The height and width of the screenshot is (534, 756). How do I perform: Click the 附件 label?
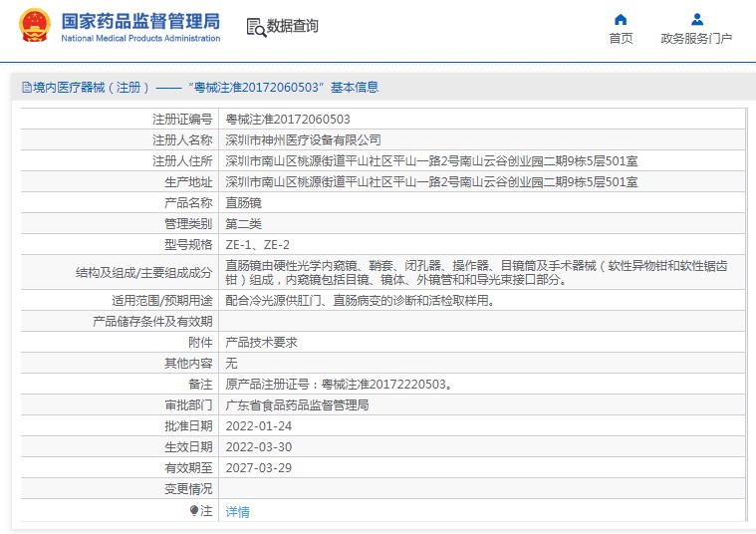[200, 343]
